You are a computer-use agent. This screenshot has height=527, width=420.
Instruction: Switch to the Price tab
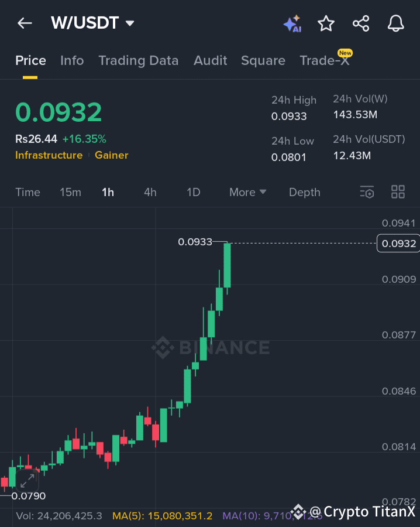click(30, 60)
